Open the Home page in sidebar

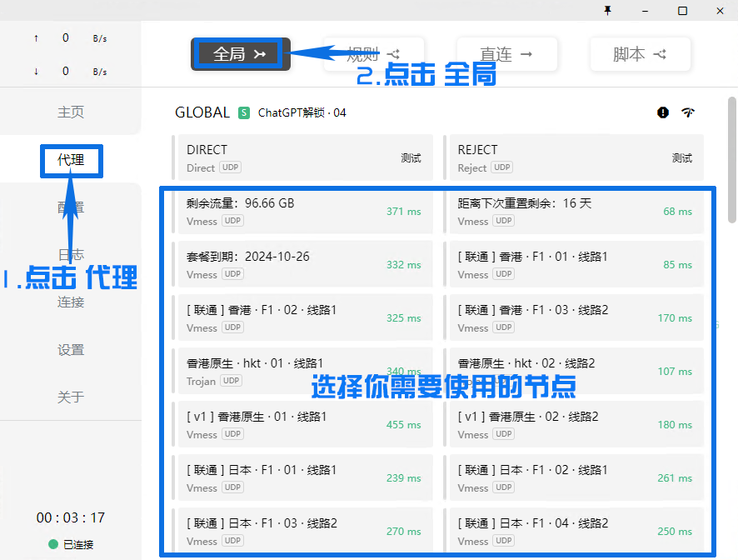(71, 112)
